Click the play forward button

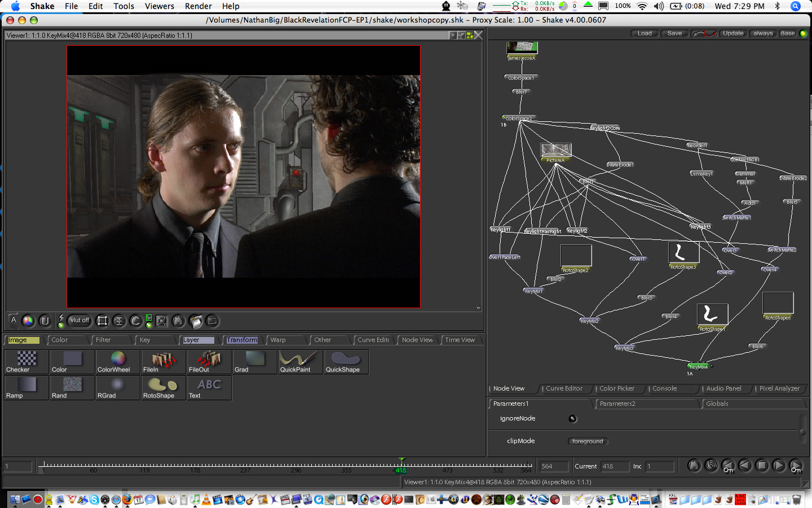(779, 466)
